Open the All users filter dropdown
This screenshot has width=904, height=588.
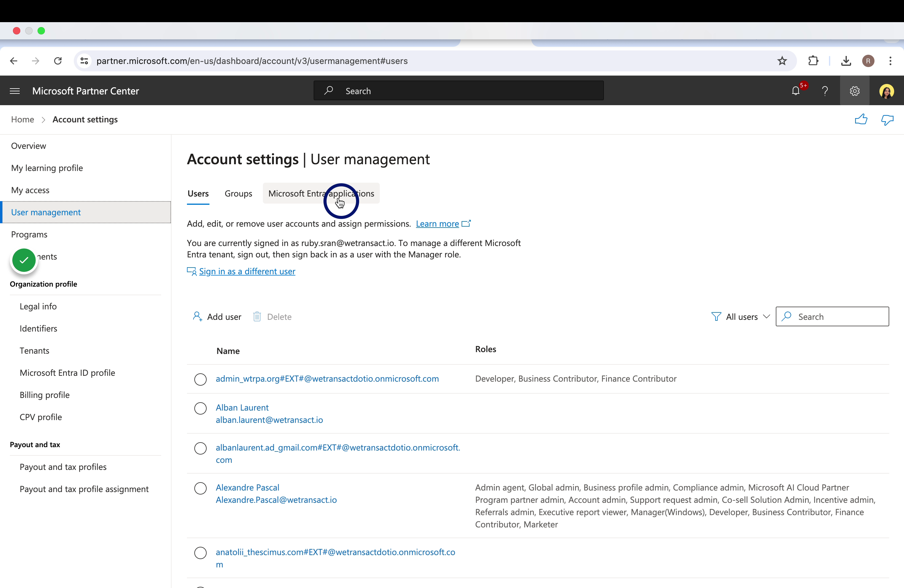click(740, 316)
